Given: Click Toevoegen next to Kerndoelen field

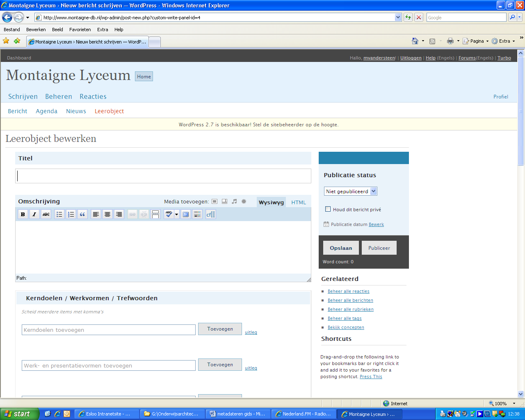Looking at the screenshot, I should [x=220, y=329].
